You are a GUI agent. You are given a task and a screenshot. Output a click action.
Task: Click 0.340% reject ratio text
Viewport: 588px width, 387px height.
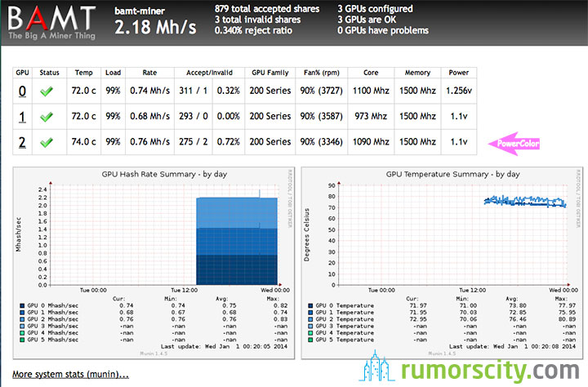253,30
